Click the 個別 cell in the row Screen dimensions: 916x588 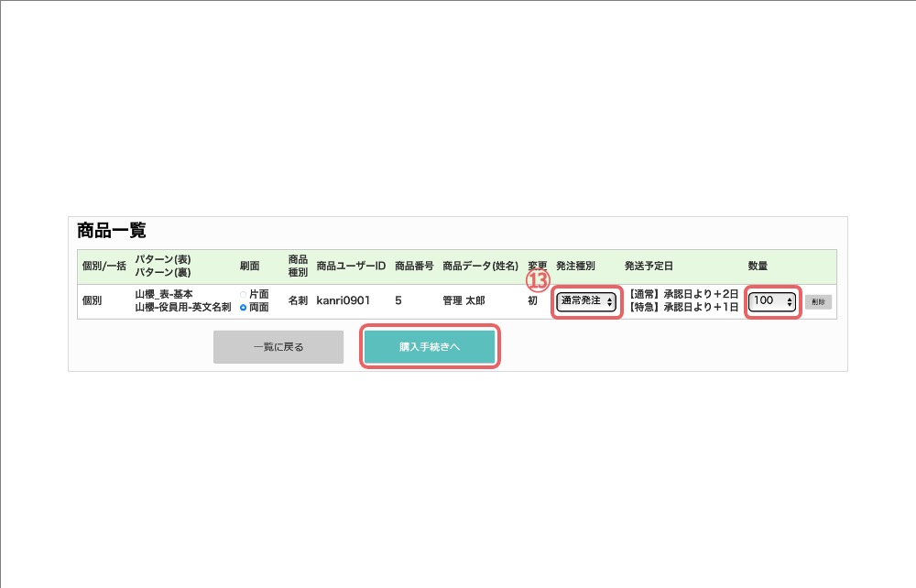click(x=92, y=300)
